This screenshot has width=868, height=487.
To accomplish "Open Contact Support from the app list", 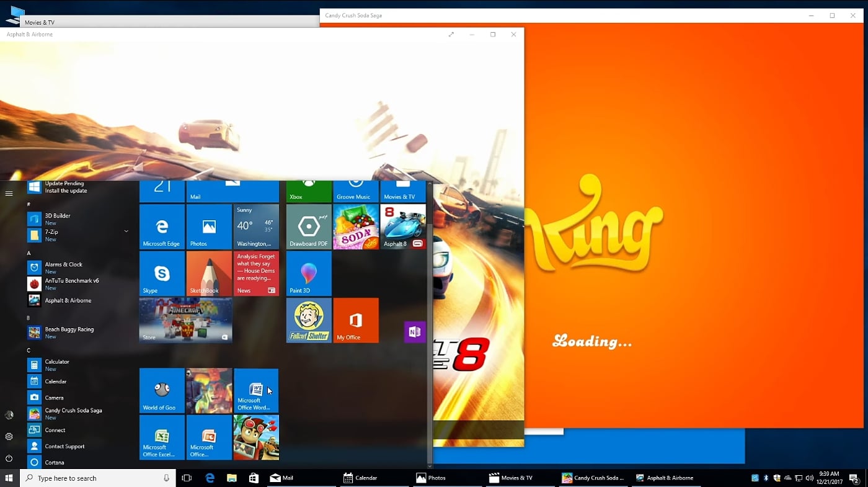I will [78, 446].
